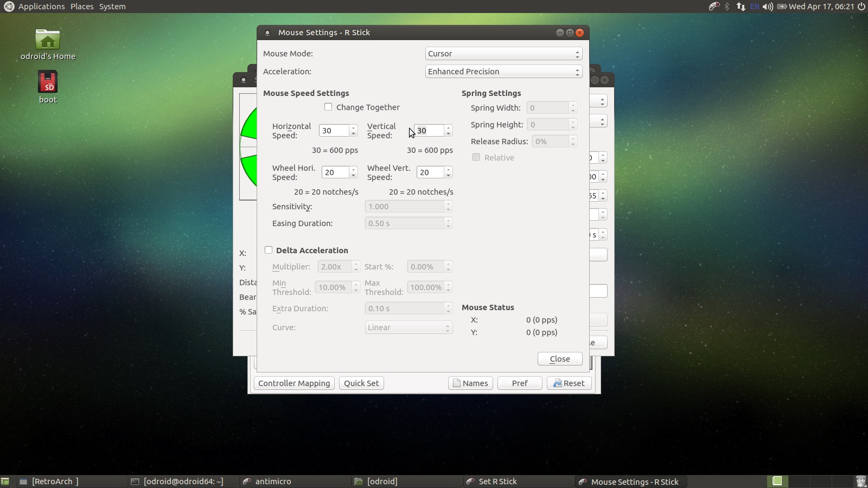The width and height of the screenshot is (868, 488).
Task: Click the Close button in dialog
Action: point(560,359)
